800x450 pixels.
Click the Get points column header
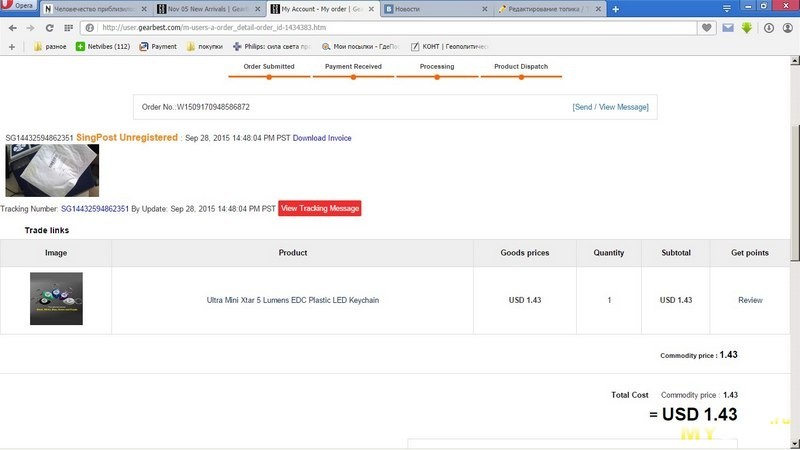[749, 253]
